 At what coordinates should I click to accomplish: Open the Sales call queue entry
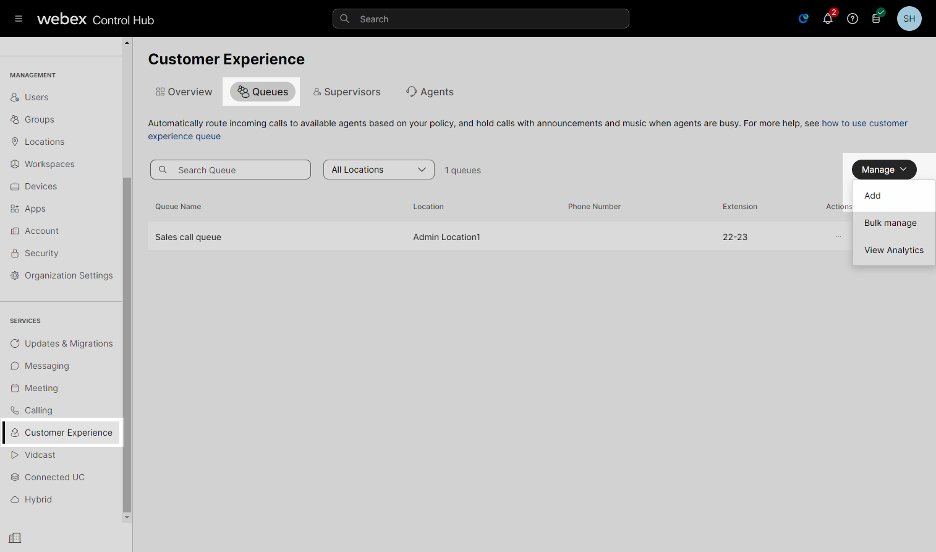click(x=188, y=237)
